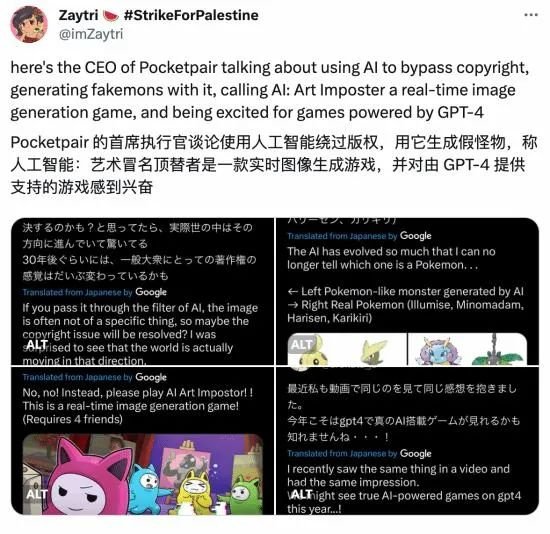The image size is (550, 534).
Task: Click the Chinese translated tweet text
Action: 274,165
